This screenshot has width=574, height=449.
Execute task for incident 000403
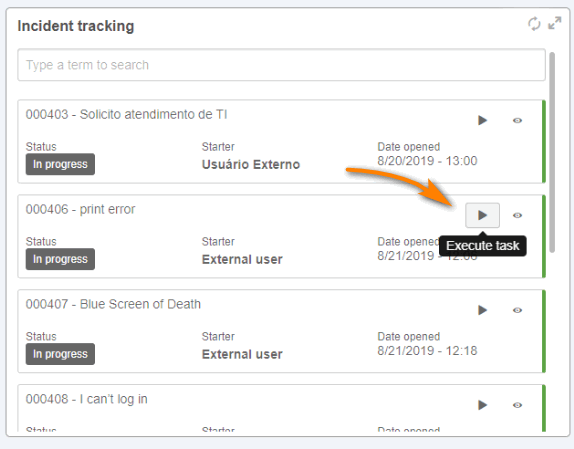click(482, 120)
